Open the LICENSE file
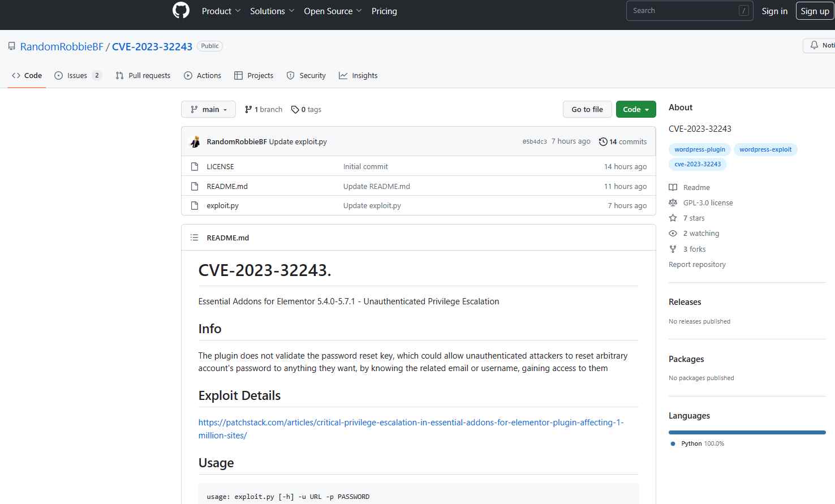 (x=220, y=166)
